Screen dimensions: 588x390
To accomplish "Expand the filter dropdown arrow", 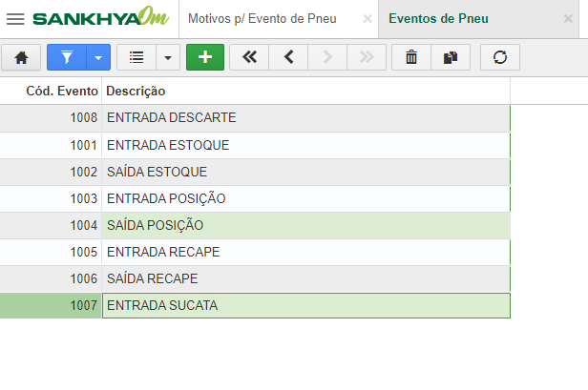I will click(x=98, y=57).
